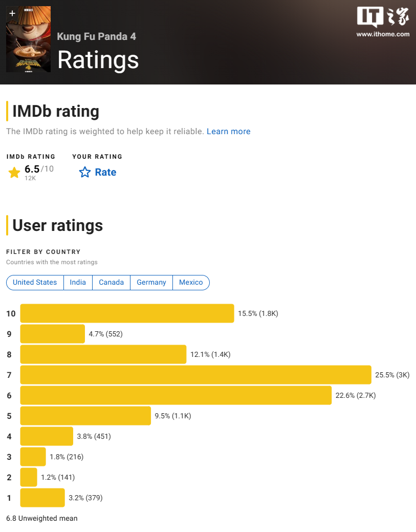The height and width of the screenshot is (532, 416).
Task: Click the Rate button text
Action: click(x=105, y=172)
